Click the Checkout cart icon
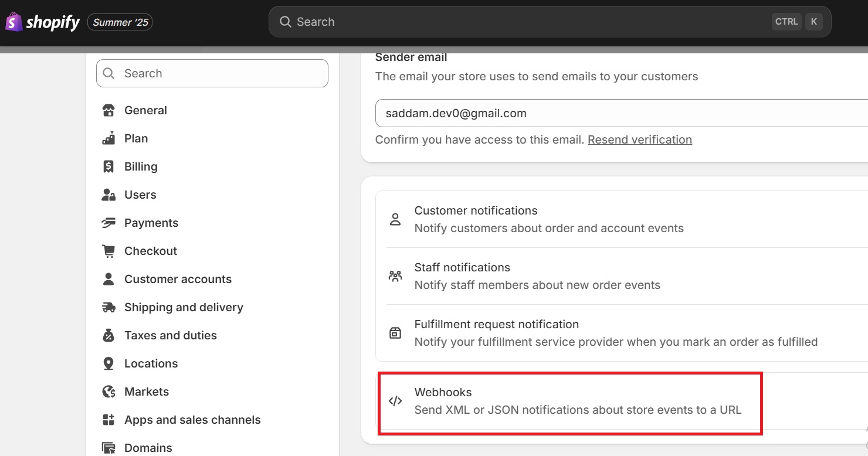 (x=108, y=251)
